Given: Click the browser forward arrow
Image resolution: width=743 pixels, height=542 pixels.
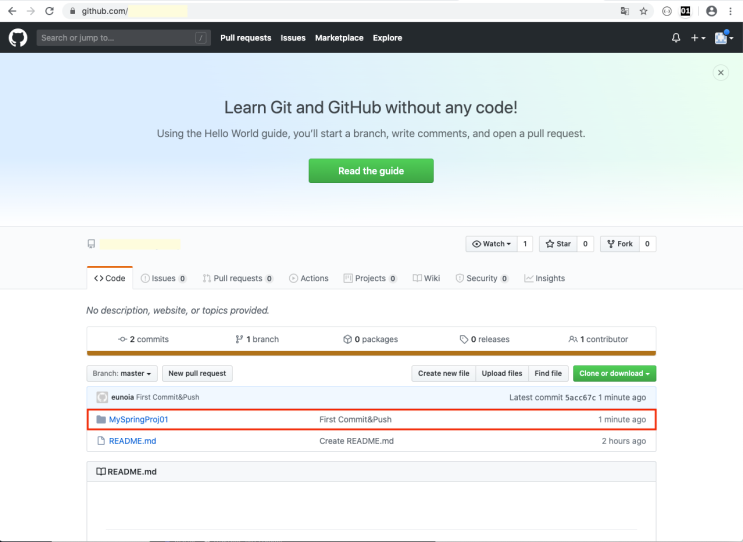Looking at the screenshot, I should (31, 11).
